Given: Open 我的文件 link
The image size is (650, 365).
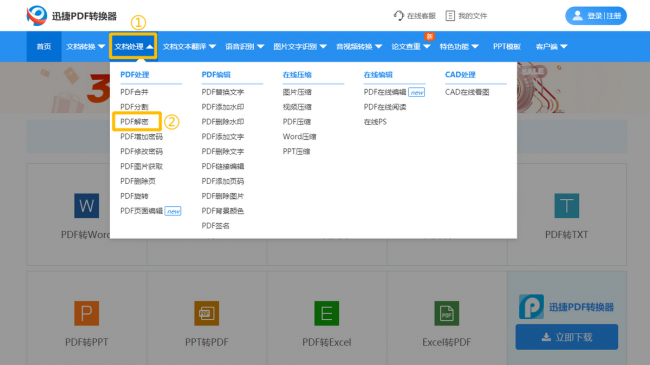Looking at the screenshot, I should [473, 16].
